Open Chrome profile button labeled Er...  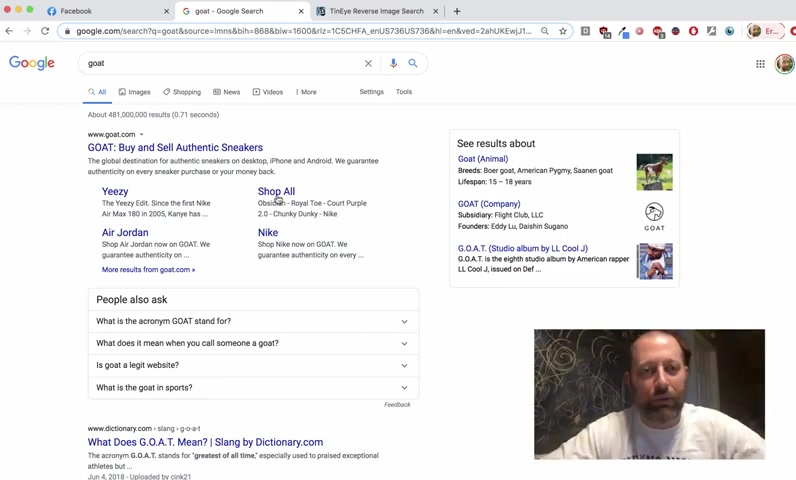766,31
